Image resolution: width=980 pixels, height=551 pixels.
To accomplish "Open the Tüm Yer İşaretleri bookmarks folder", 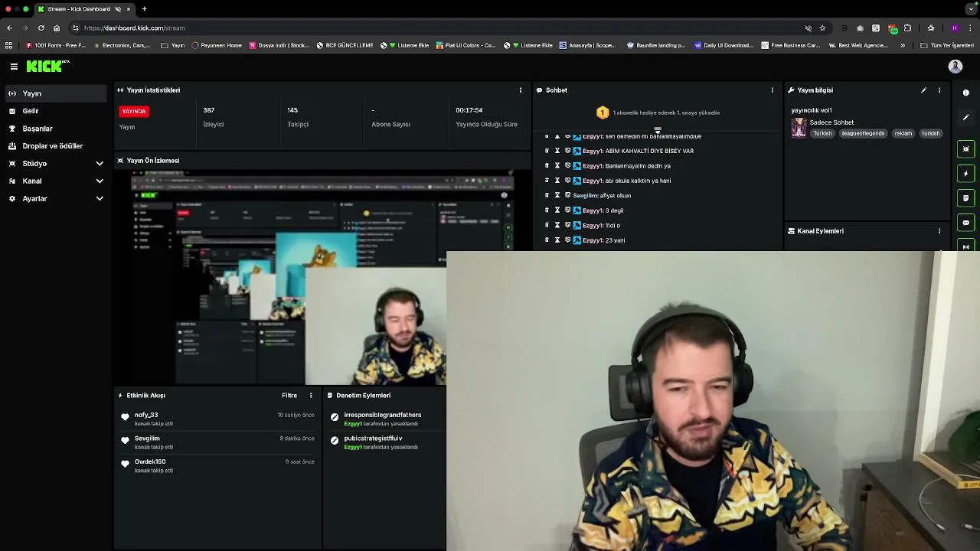I will 947,45.
